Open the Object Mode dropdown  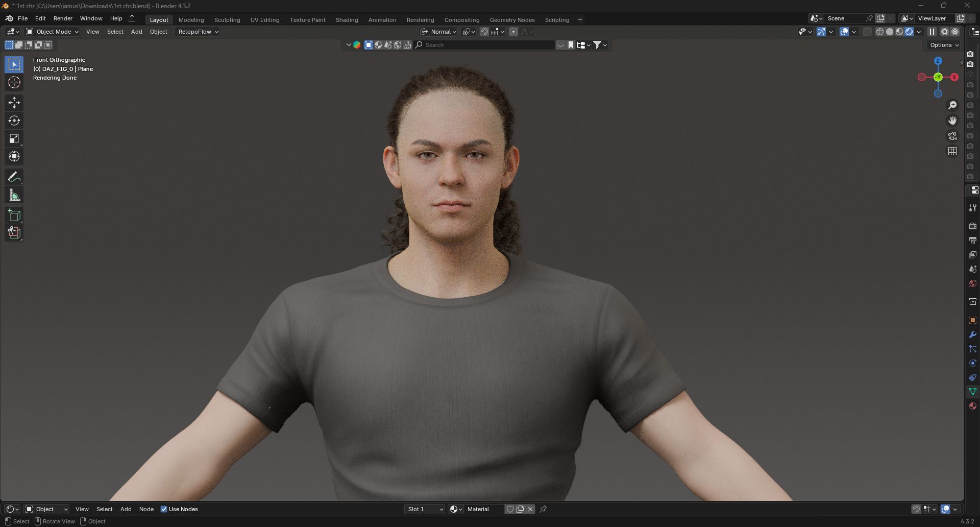click(53, 32)
